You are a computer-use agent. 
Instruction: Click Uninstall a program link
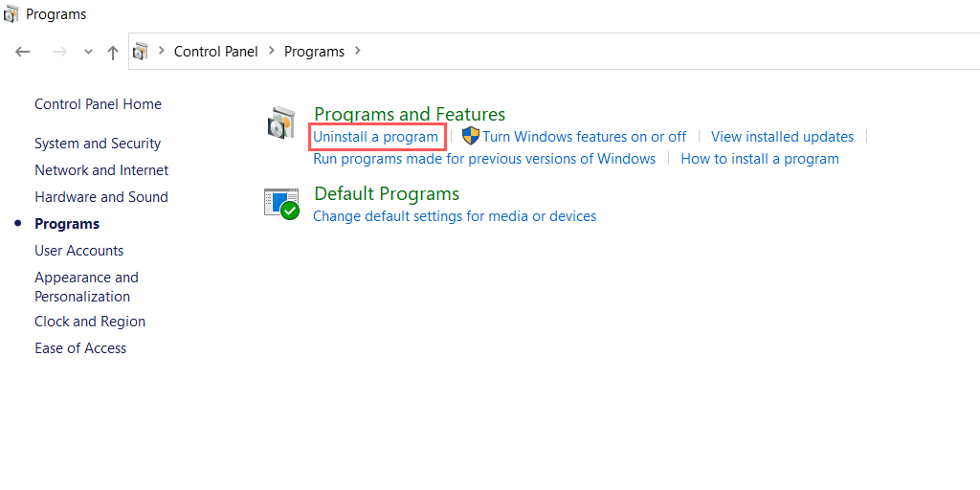point(376,137)
